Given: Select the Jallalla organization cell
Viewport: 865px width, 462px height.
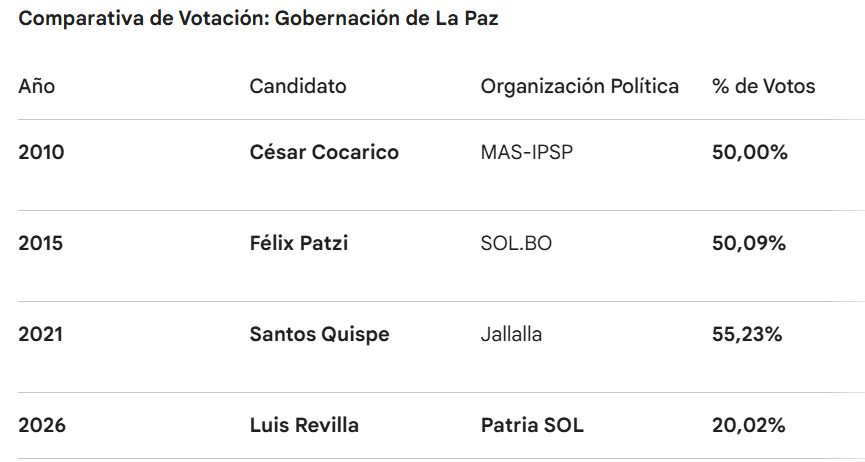Looking at the screenshot, I should tap(511, 334).
